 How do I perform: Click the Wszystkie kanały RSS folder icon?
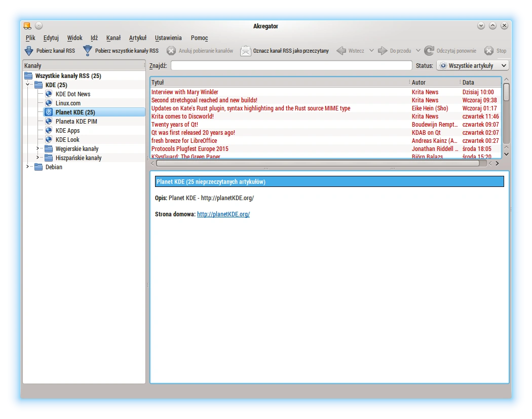tap(28, 75)
